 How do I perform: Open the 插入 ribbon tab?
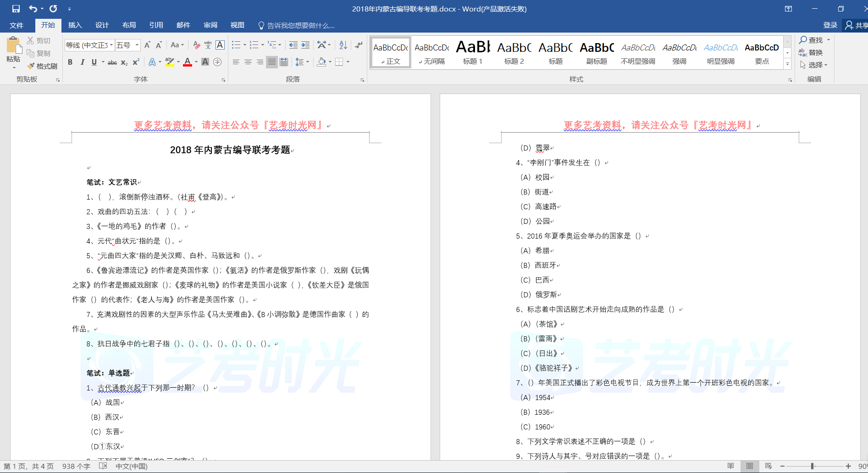click(75, 25)
